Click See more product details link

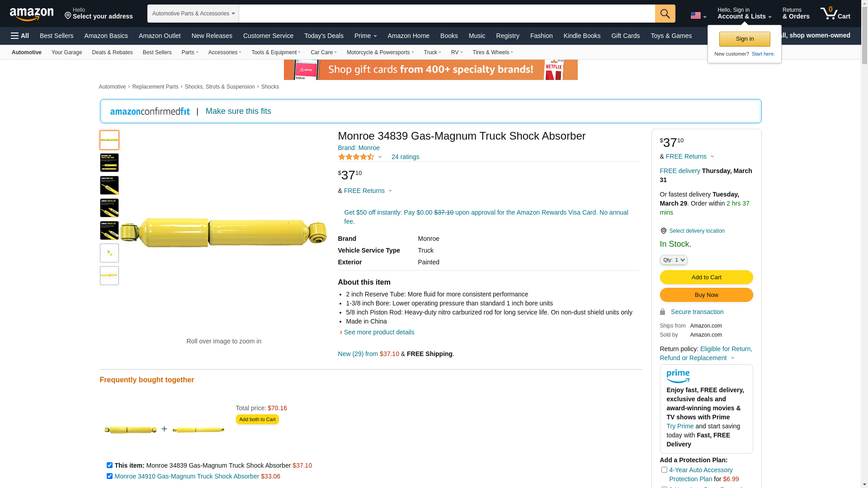click(x=379, y=332)
